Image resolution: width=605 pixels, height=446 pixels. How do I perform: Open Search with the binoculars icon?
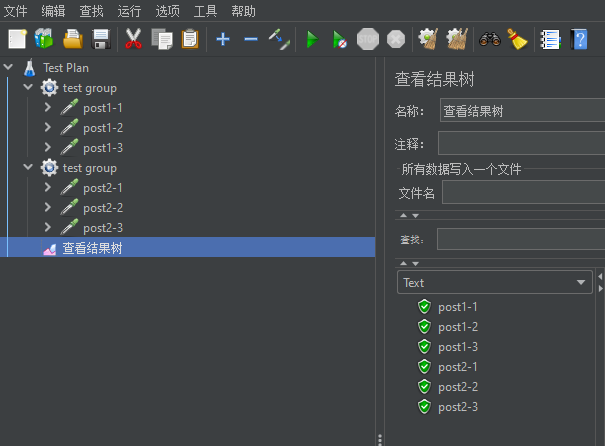tap(490, 39)
